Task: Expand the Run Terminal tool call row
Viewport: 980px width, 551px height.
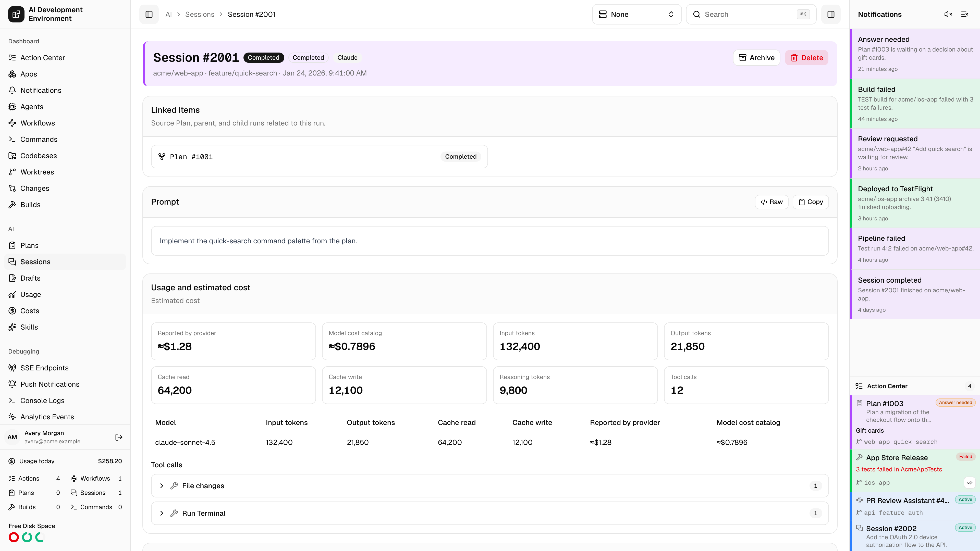Action: 490,513
